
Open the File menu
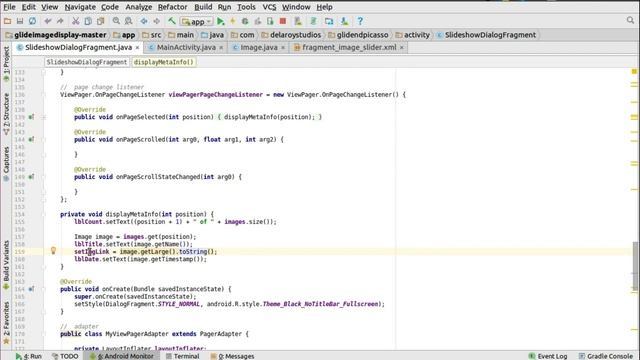click(9, 7)
